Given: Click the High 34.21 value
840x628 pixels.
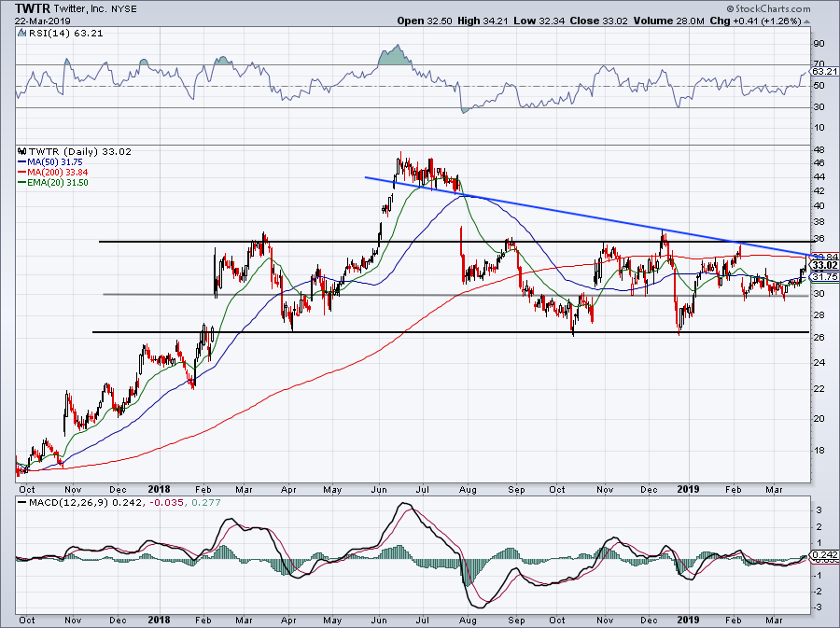Looking at the screenshot, I should (483, 21).
